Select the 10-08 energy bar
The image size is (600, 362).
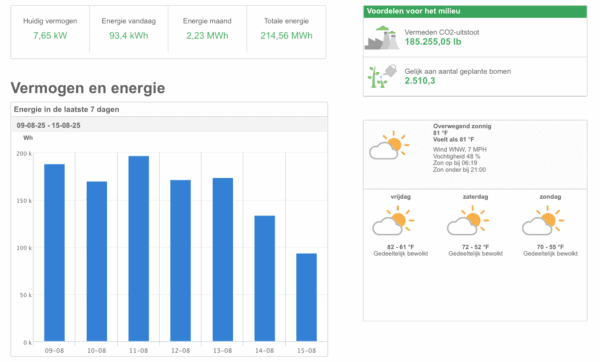97,261
